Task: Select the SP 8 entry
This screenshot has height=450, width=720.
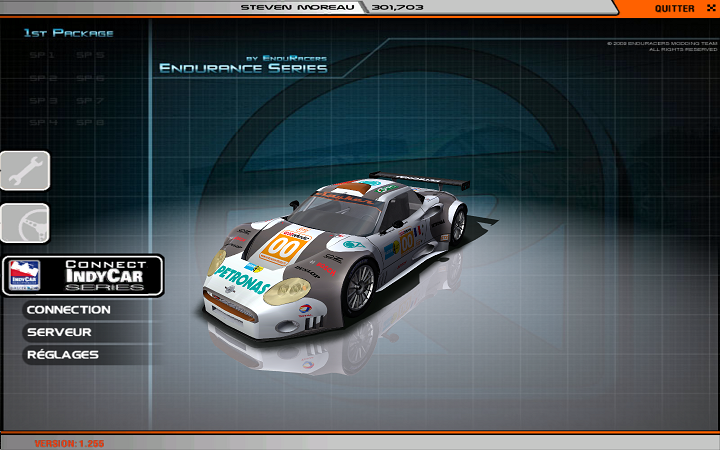Action: (90, 123)
